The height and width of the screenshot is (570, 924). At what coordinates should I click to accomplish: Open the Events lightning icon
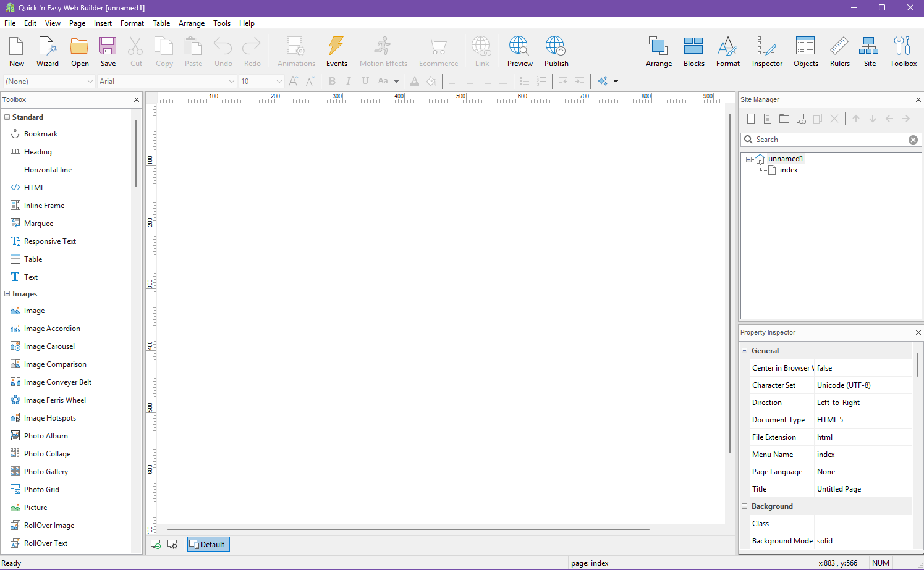tap(336, 51)
